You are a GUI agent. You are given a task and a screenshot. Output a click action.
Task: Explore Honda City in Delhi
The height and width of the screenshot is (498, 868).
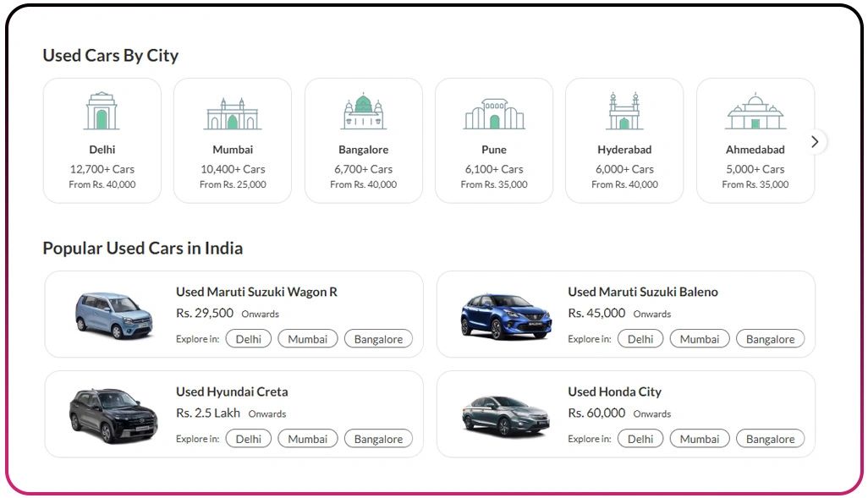(640, 439)
